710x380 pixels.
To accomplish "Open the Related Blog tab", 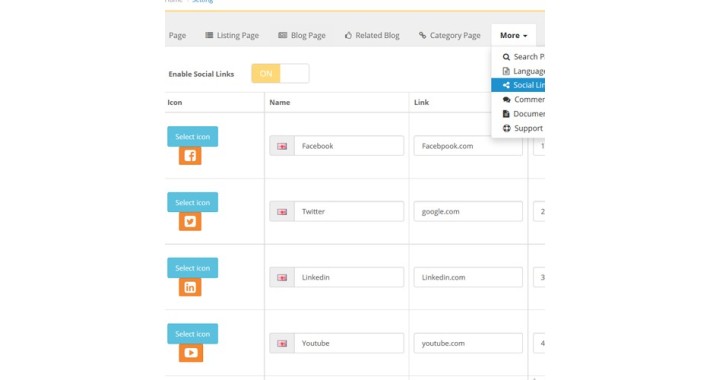I will point(372,35).
